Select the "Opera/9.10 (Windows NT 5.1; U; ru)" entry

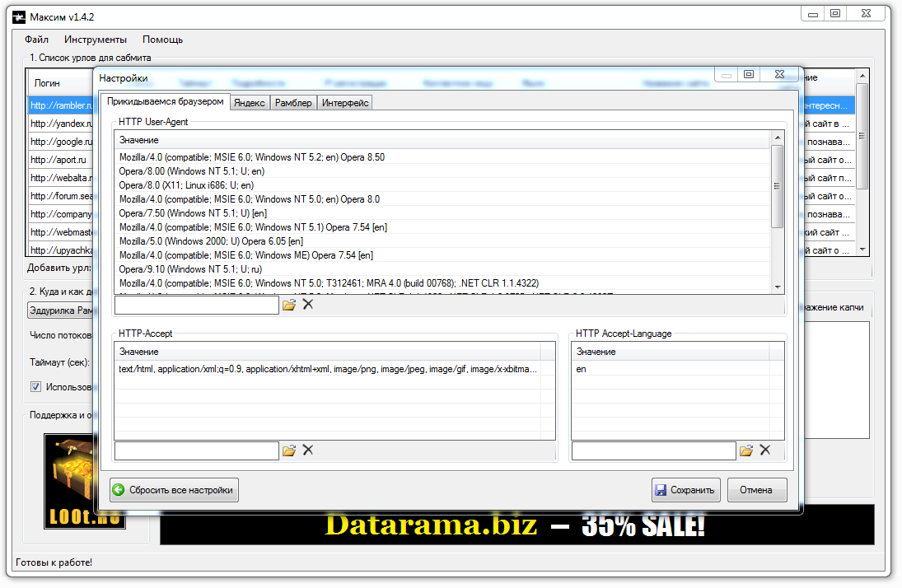click(190, 268)
